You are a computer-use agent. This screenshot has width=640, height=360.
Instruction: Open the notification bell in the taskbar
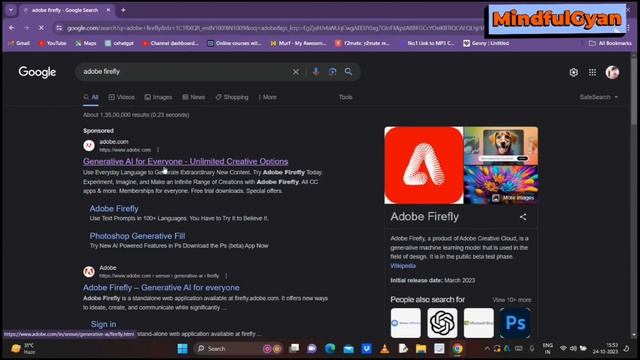627,349
